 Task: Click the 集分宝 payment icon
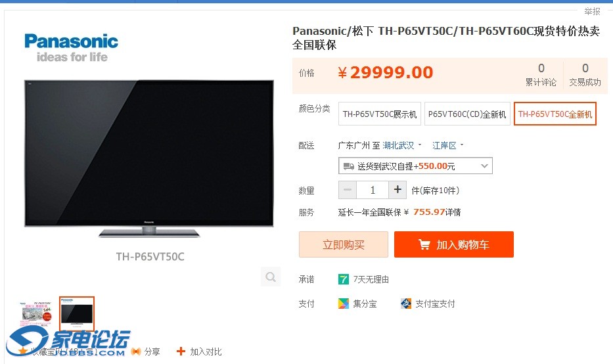[343, 304]
